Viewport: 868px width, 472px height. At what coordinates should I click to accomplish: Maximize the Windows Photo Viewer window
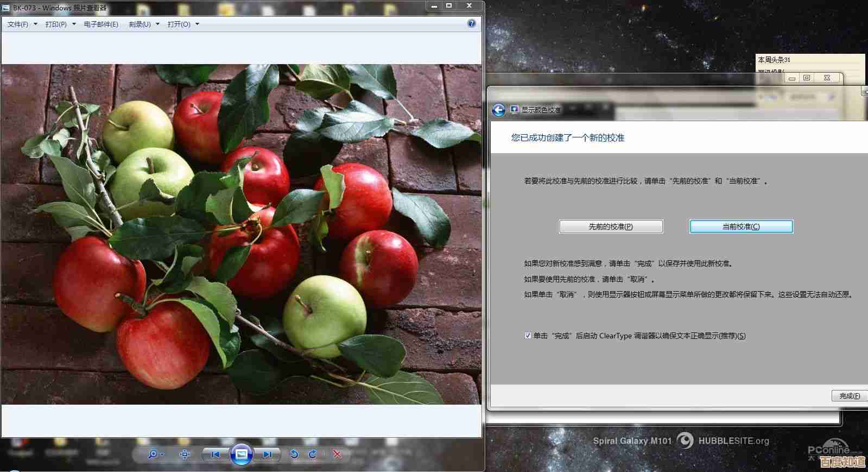pyautogui.click(x=449, y=5)
